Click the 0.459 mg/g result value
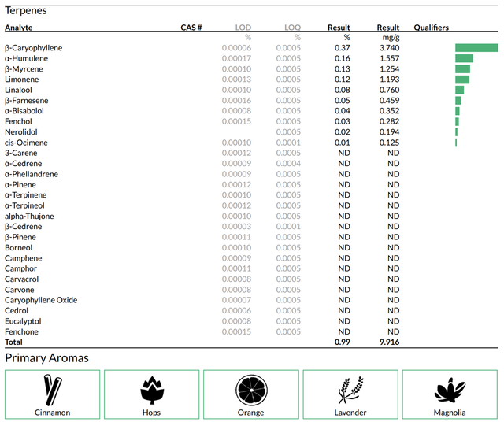The image size is (504, 422). point(389,101)
